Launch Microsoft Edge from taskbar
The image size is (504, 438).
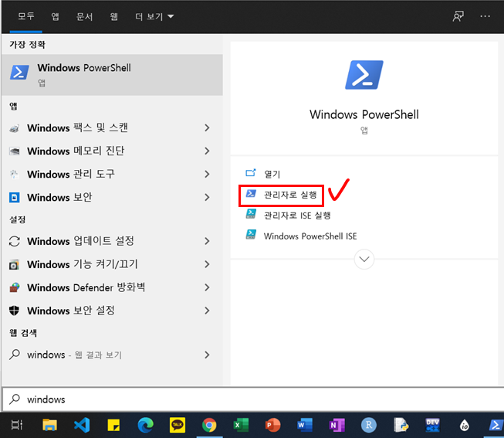(145, 425)
